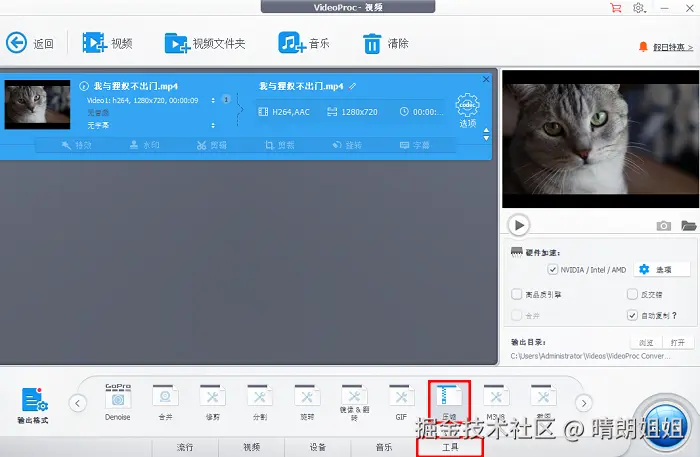Select the compress zip tool icon

point(449,396)
